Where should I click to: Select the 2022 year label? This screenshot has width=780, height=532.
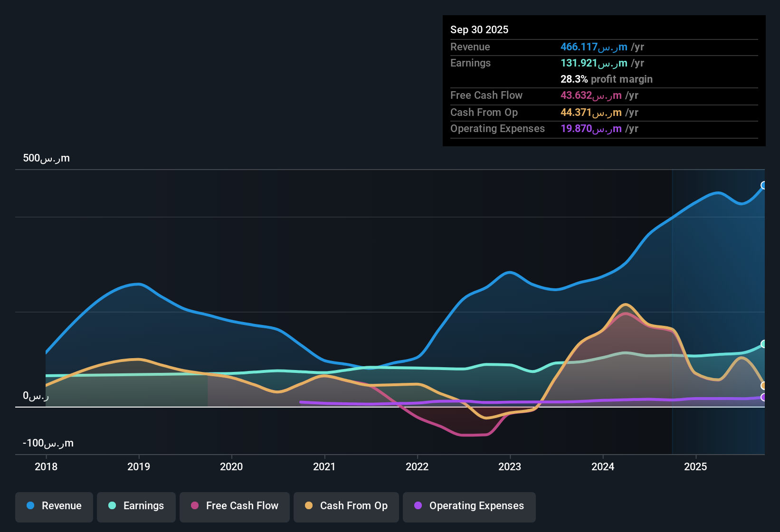417,467
